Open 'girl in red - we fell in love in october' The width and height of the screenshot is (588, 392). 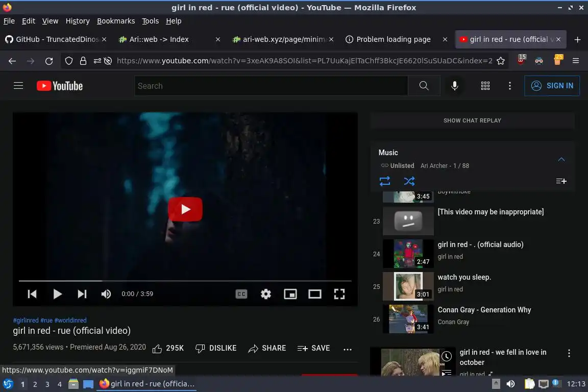pos(503,357)
